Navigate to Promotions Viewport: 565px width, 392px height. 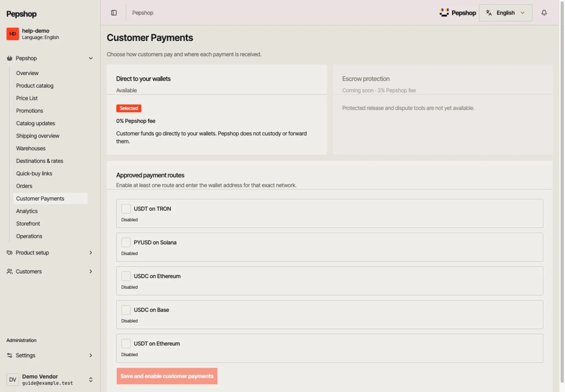coord(50,111)
